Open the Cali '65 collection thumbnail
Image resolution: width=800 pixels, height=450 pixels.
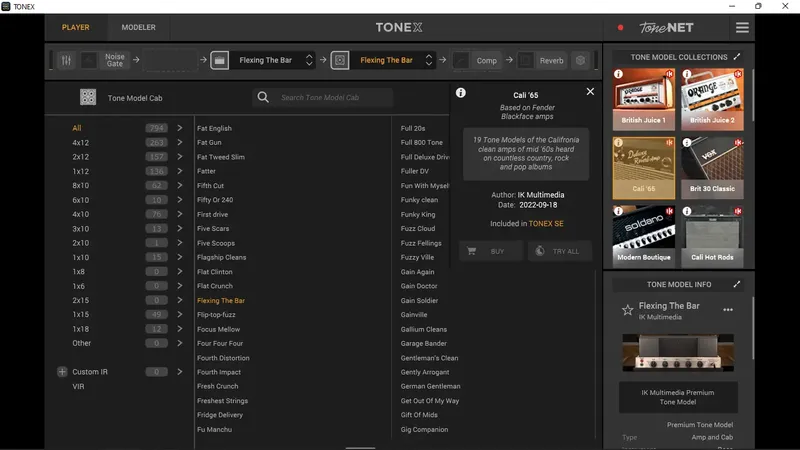[x=643, y=168]
